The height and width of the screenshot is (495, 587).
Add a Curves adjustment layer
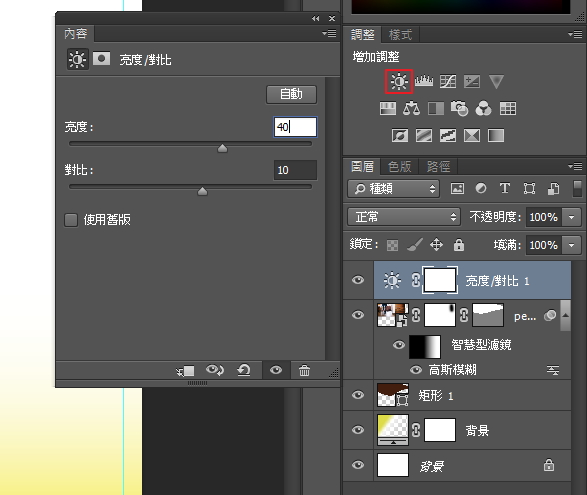pyautogui.click(x=448, y=81)
